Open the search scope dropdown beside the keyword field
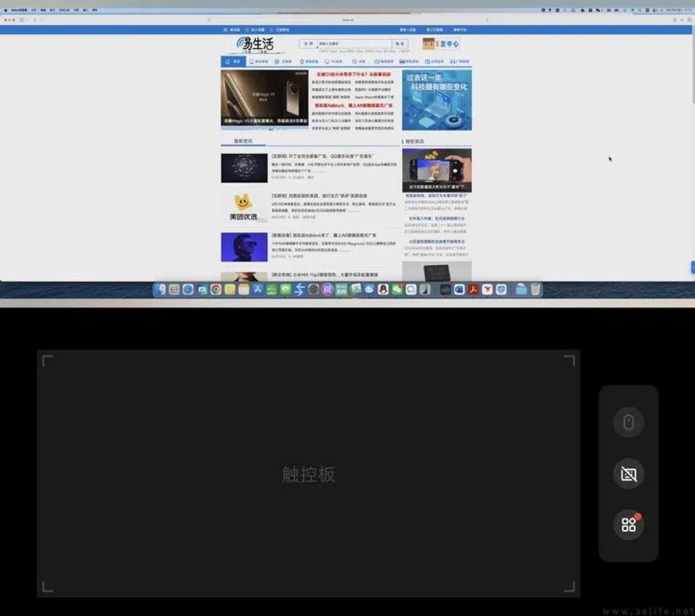Viewport: 695px width, 616px height. pos(308,43)
